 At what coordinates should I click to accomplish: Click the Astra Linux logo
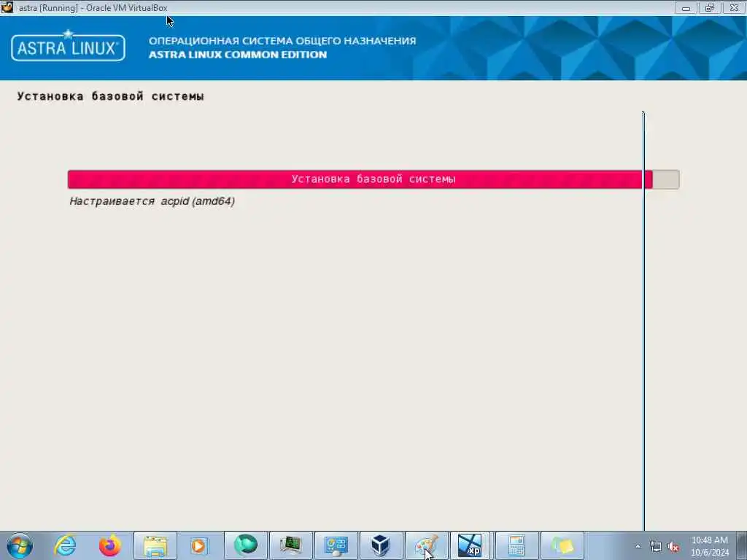(68, 47)
